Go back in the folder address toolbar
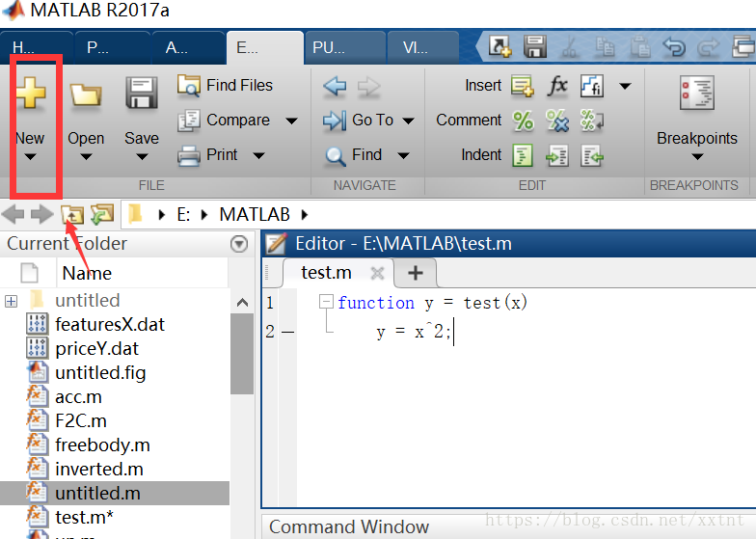The width and height of the screenshot is (756, 539). click(13, 214)
